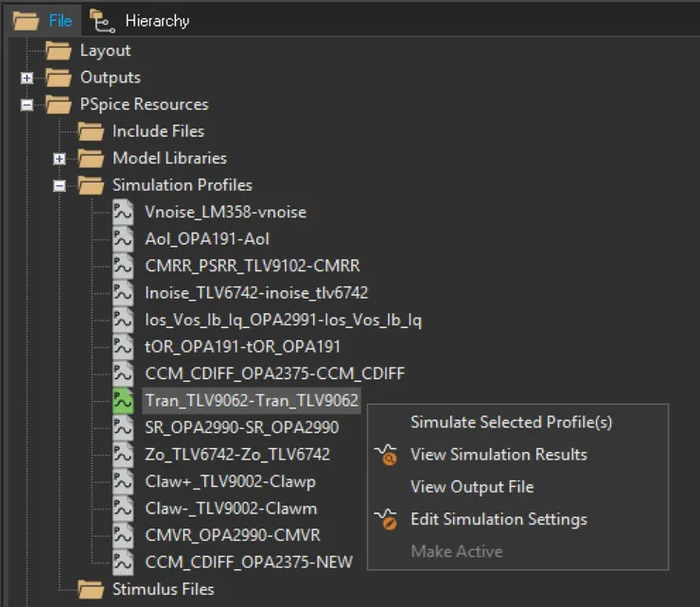Select View Output File menu entry
This screenshot has width=700, height=607.
[x=471, y=487]
